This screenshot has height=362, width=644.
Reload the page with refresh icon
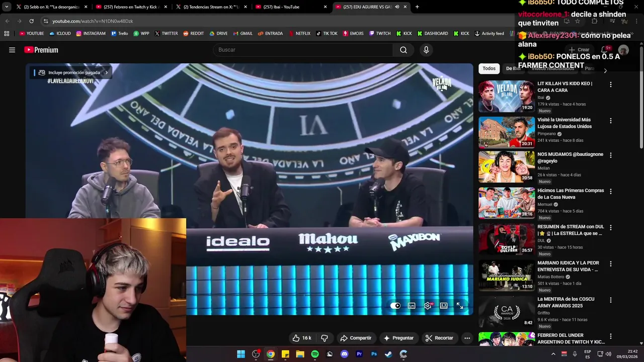(31, 21)
